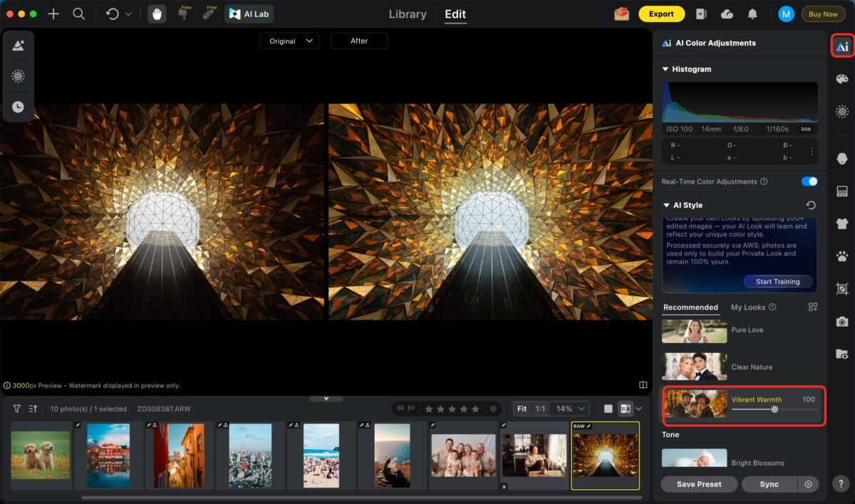Image resolution: width=855 pixels, height=504 pixels.
Task: Click the search magnifier icon
Action: (x=79, y=14)
